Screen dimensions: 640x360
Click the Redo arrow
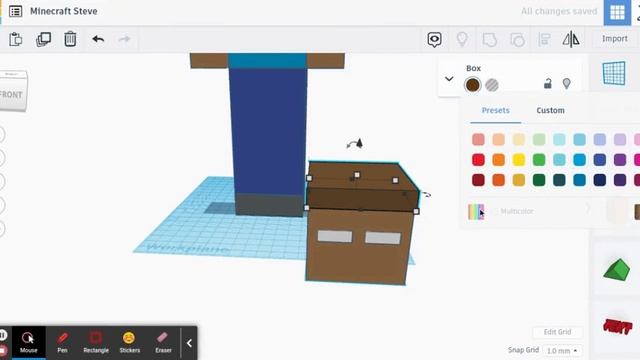(x=124, y=39)
